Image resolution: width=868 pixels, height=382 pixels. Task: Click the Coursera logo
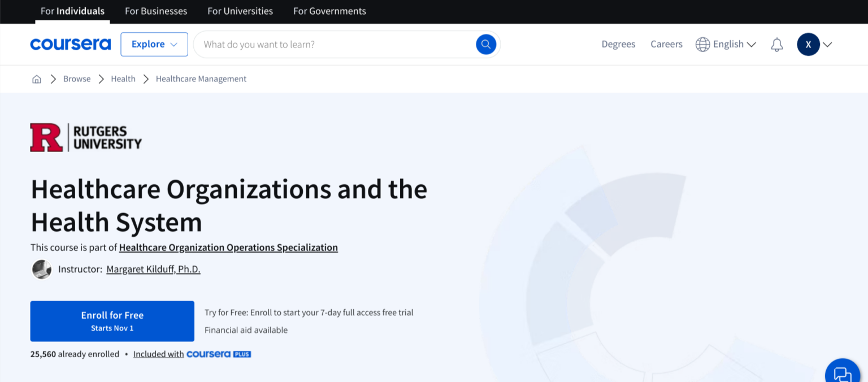(x=71, y=44)
